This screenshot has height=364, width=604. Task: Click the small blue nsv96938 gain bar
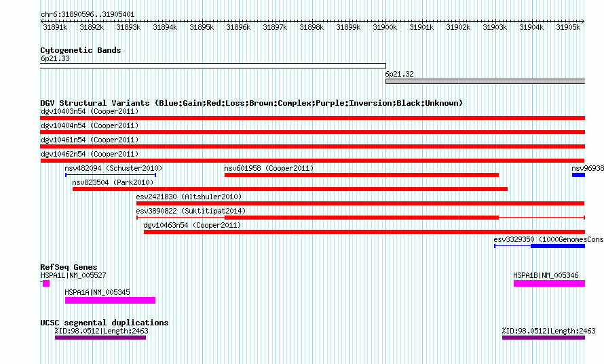coord(579,175)
